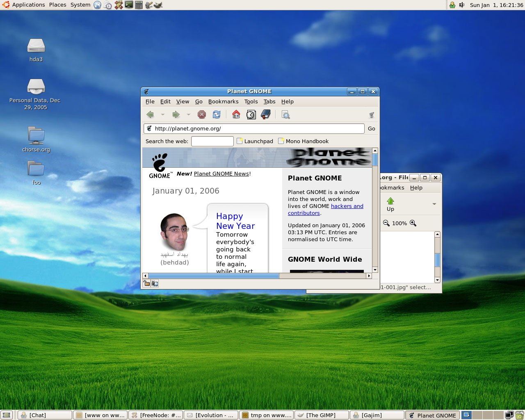
Task: Click the Home icon in the browser toolbar
Action: pyautogui.click(x=236, y=114)
